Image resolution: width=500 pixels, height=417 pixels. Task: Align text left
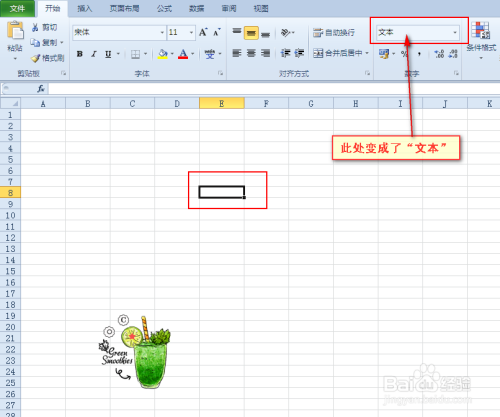coord(237,53)
